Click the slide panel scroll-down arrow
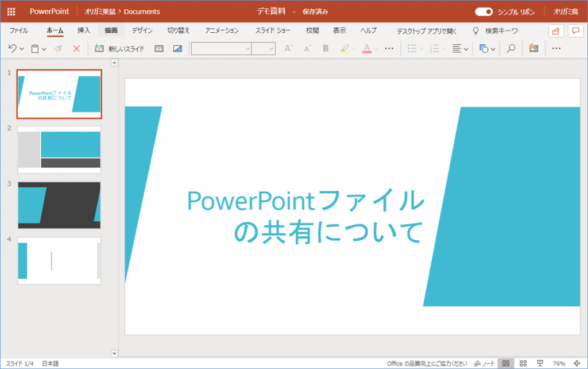 coord(114,353)
